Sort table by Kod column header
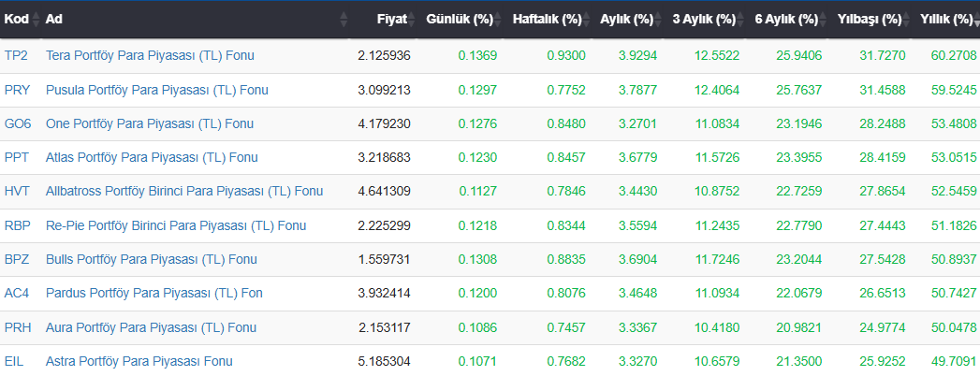Screen dimensions: 980x376 (22, 20)
